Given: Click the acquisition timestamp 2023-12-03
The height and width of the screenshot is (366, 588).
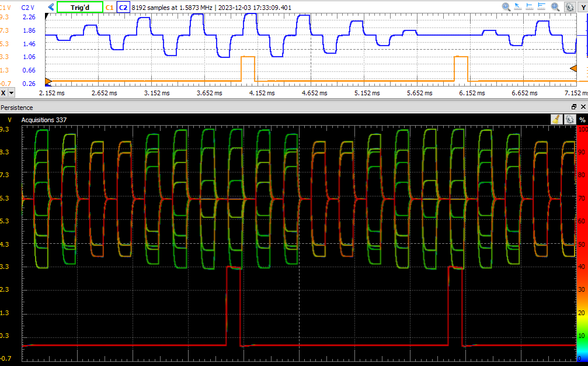Looking at the screenshot, I should coord(255,8).
